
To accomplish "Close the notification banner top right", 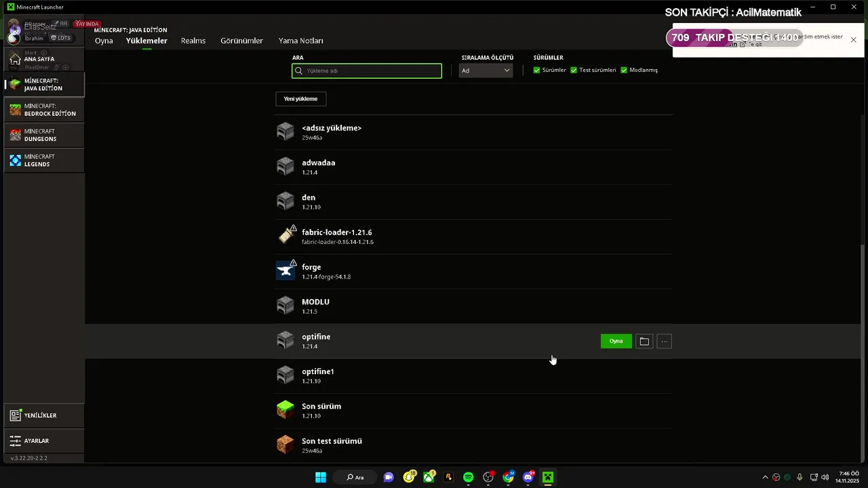I will (853, 40).
